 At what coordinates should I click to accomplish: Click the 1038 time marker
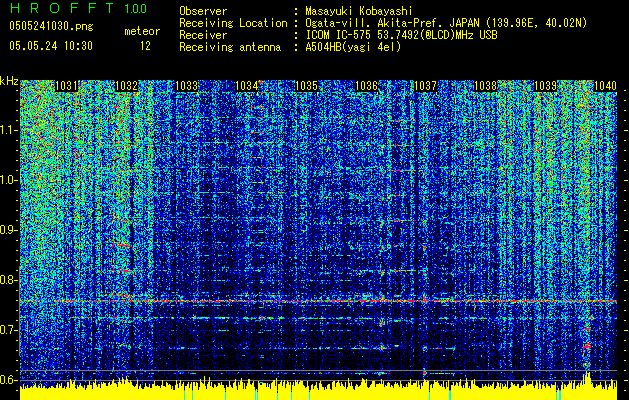tap(485, 86)
